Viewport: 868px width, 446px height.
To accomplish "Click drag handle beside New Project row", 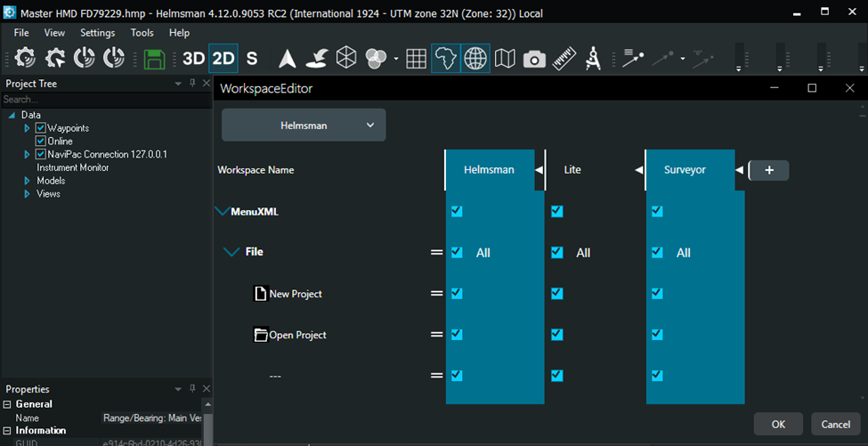I will pyautogui.click(x=437, y=293).
